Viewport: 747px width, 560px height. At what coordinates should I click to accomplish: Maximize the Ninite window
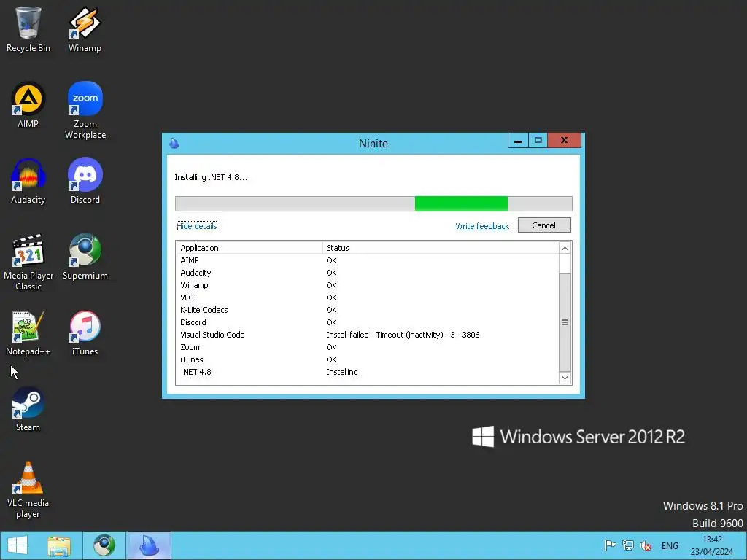tap(538, 141)
